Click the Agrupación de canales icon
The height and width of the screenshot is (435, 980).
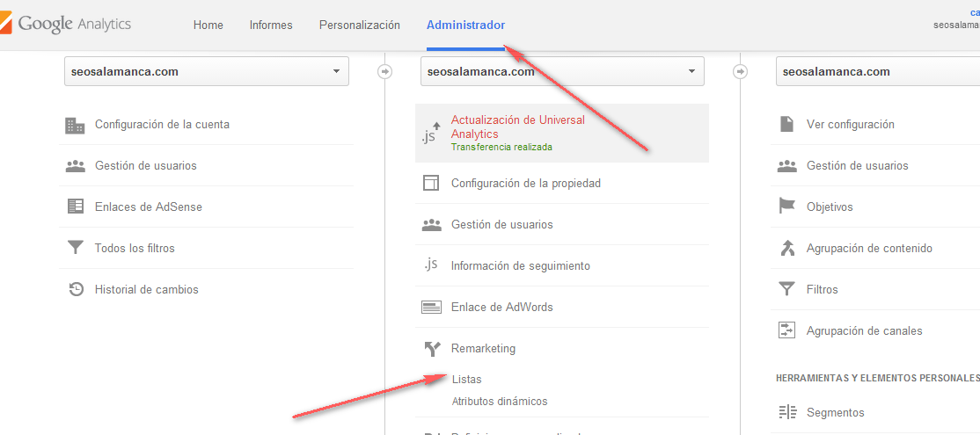click(x=786, y=330)
